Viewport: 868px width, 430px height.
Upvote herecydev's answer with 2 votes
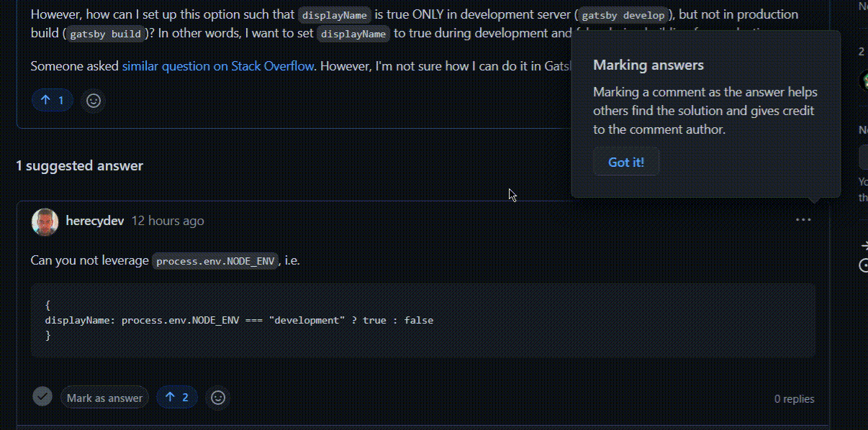point(177,397)
